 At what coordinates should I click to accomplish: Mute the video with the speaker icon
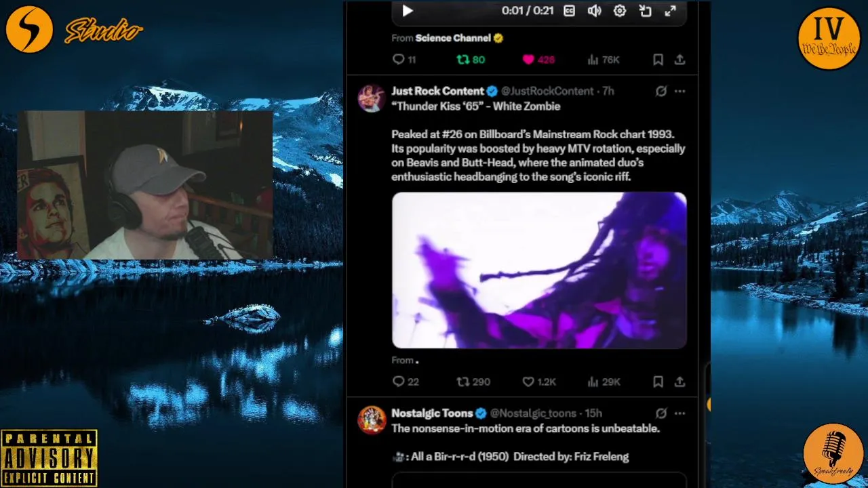pyautogui.click(x=595, y=11)
